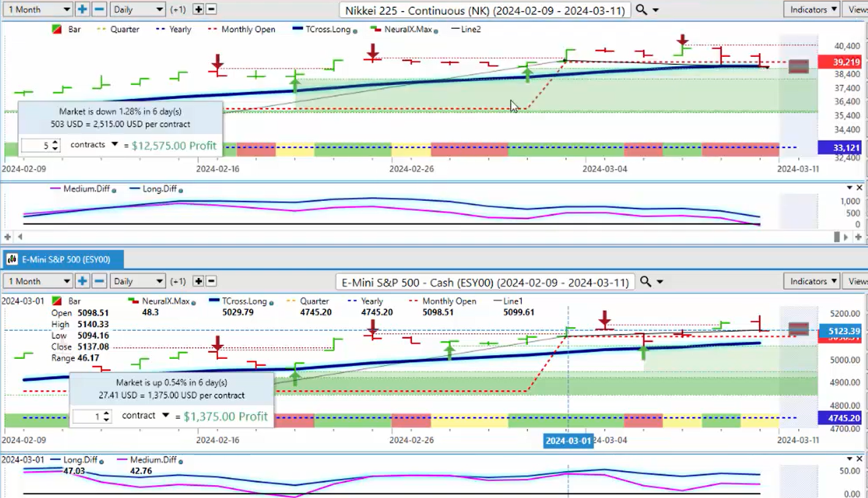Screen dimensions: 868x498
Task: Open the Indicators dropdown in the E-Mini chart
Action: tap(811, 281)
